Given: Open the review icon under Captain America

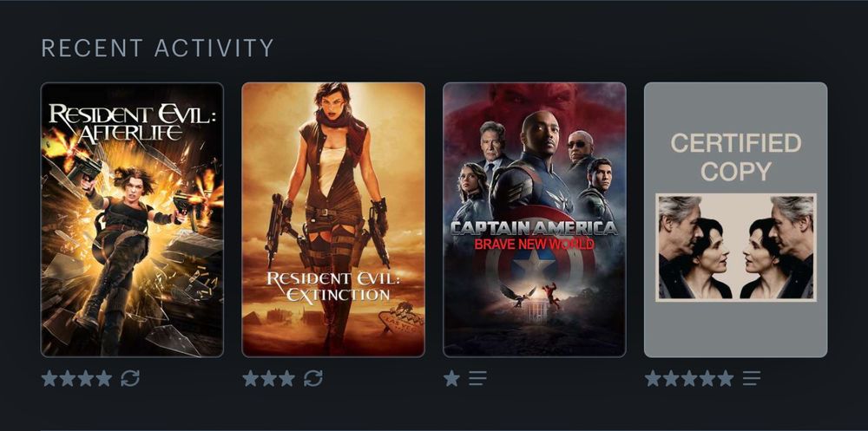Looking at the screenshot, I should (477, 378).
